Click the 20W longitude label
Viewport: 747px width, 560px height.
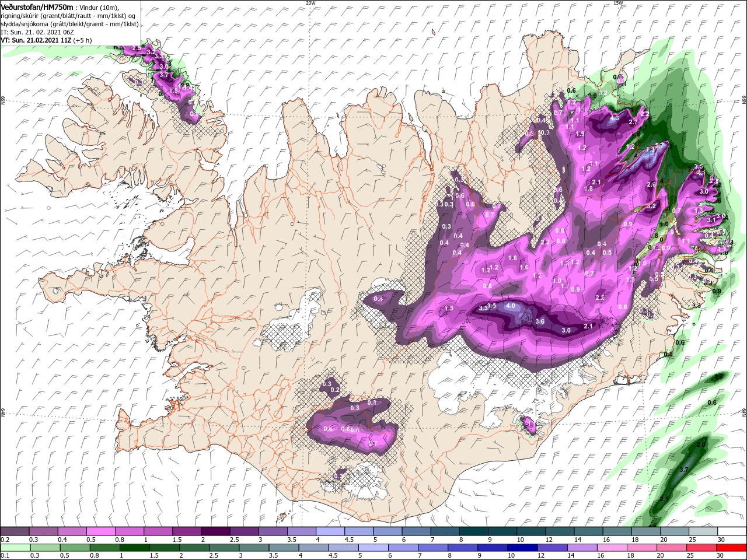(310, 3)
